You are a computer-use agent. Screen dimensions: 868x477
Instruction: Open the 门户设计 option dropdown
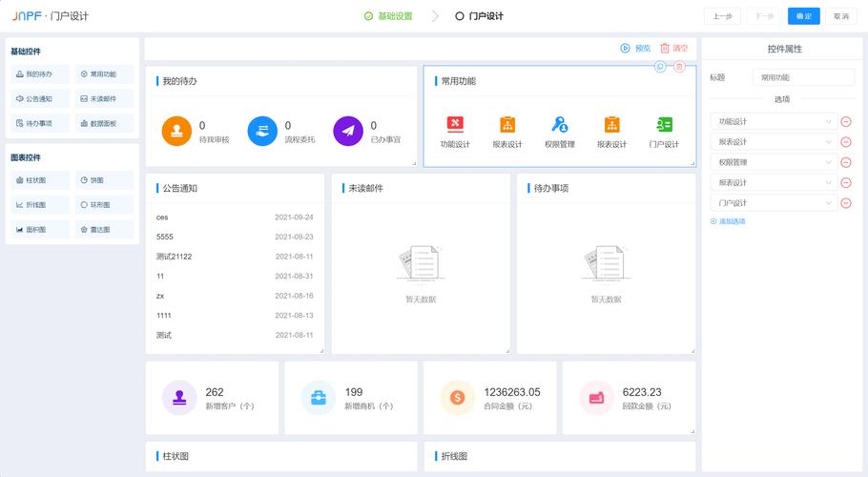pos(774,202)
